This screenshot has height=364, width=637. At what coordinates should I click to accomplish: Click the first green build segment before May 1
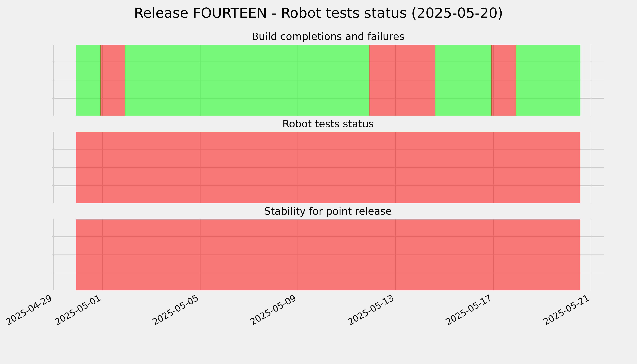point(88,80)
